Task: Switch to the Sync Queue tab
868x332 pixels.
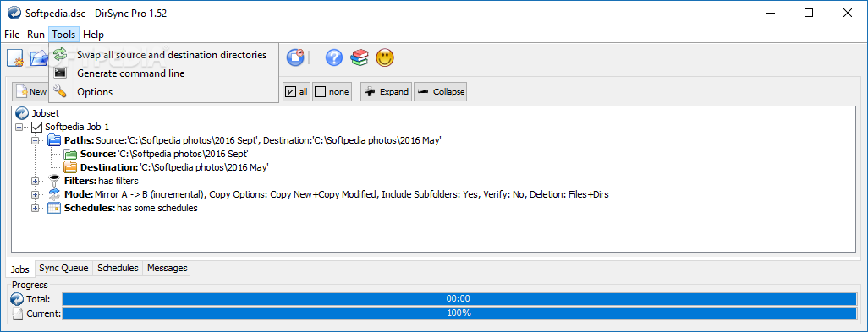Action: click(x=63, y=268)
